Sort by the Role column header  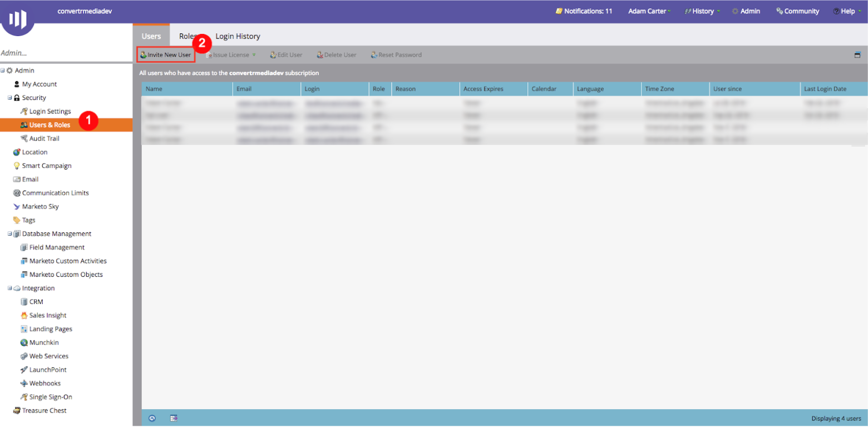coord(380,89)
